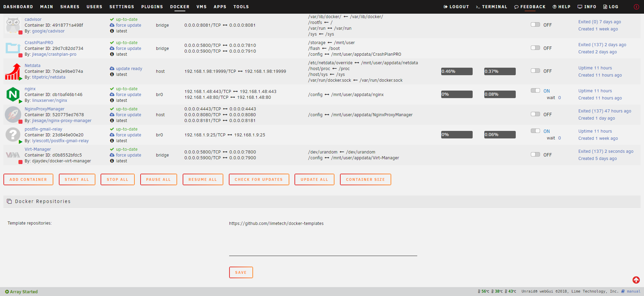The image size is (644, 296).
Task: Toggle autostart for cadvisor
Action: click(535, 25)
